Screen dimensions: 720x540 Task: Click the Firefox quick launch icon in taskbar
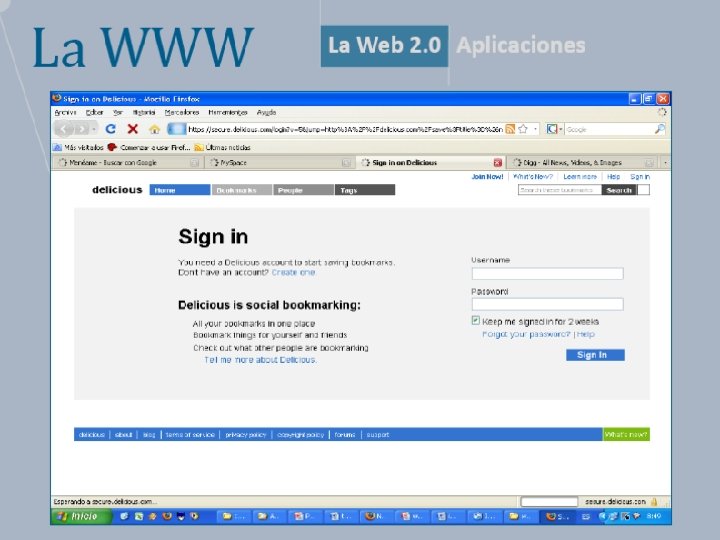coord(166,517)
